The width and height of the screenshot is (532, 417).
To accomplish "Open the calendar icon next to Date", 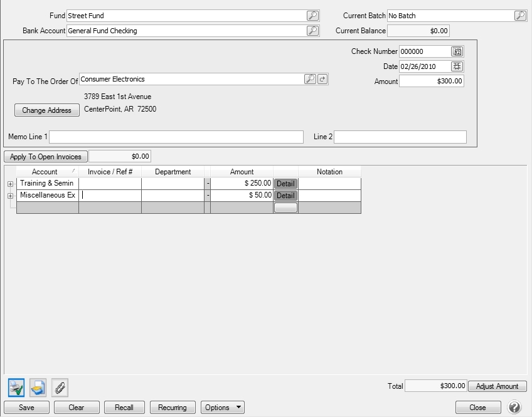I will point(458,66).
